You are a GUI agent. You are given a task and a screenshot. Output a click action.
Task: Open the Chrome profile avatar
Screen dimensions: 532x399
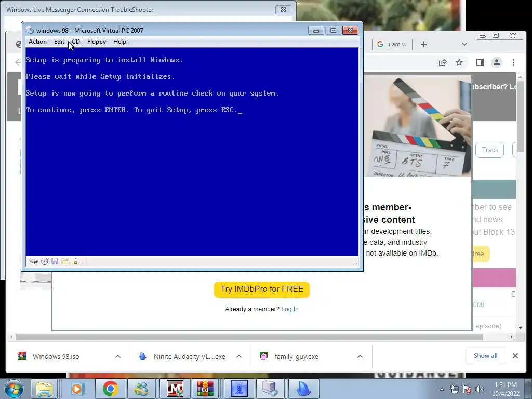pyautogui.click(x=496, y=62)
